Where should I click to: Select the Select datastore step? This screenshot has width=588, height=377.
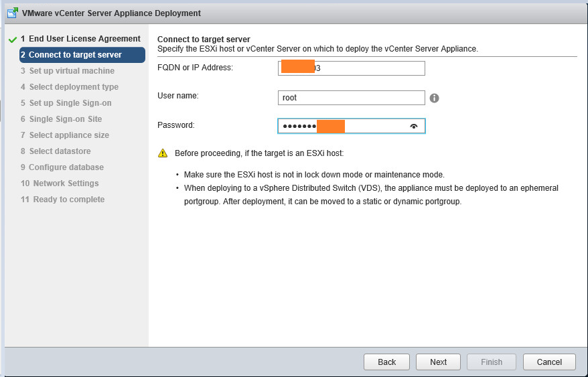coord(56,151)
